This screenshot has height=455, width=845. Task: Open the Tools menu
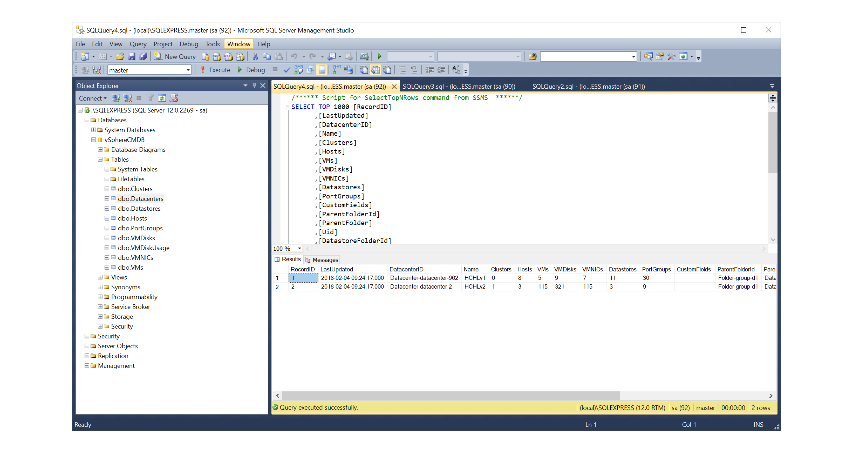pos(213,44)
